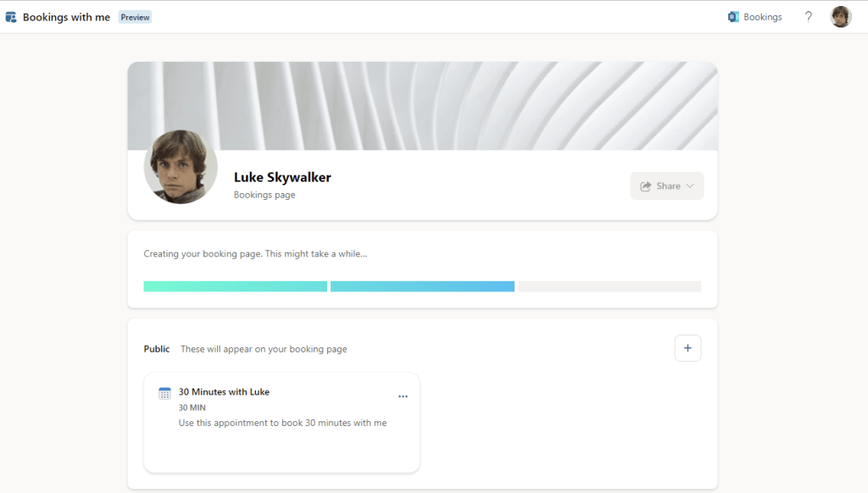Viewport: 868px width, 493px height.
Task: Click the Preview badge
Action: pos(135,17)
